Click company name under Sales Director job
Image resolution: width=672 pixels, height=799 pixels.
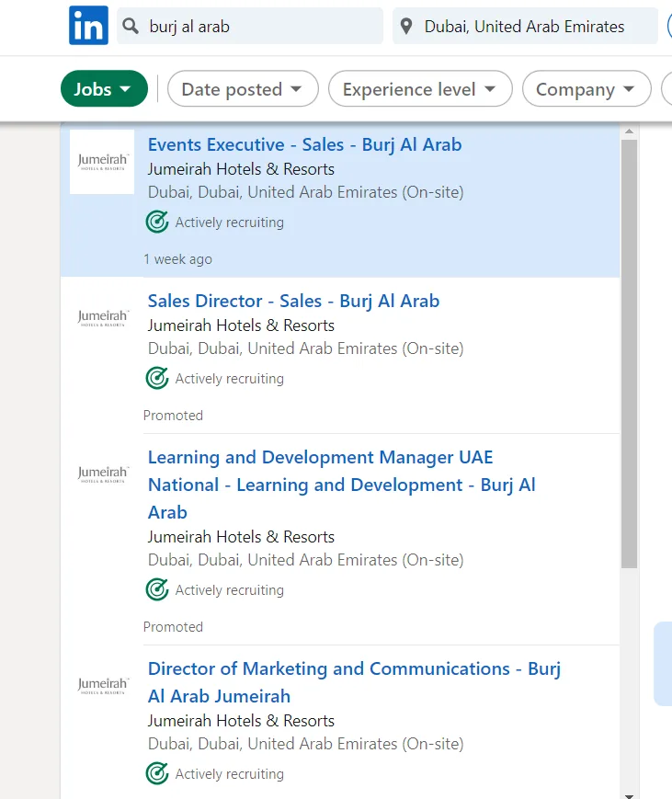(x=241, y=325)
